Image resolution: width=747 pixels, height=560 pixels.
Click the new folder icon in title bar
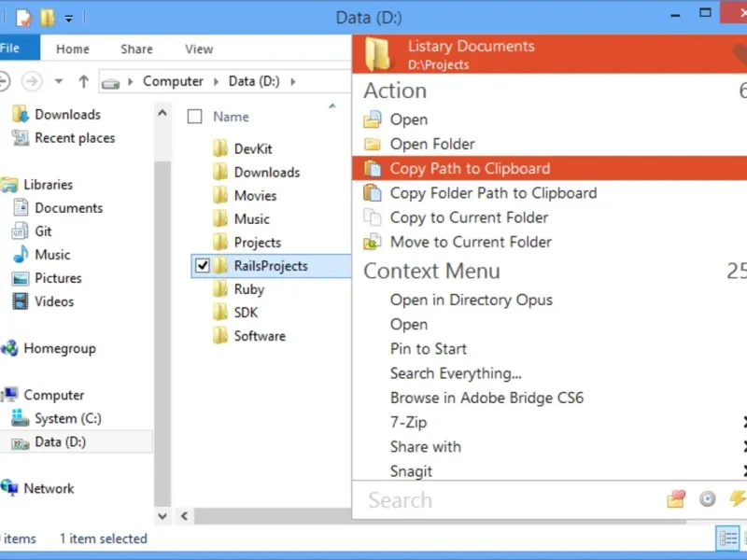[x=48, y=18]
